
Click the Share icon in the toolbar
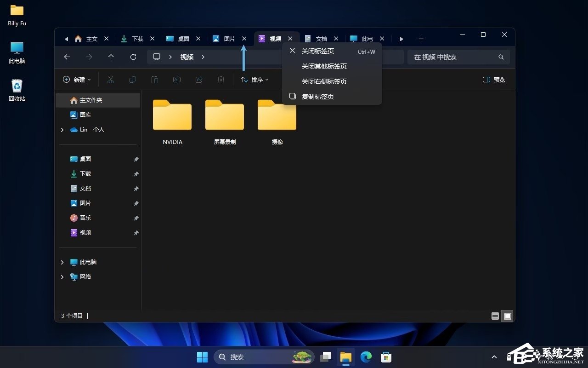(x=198, y=80)
